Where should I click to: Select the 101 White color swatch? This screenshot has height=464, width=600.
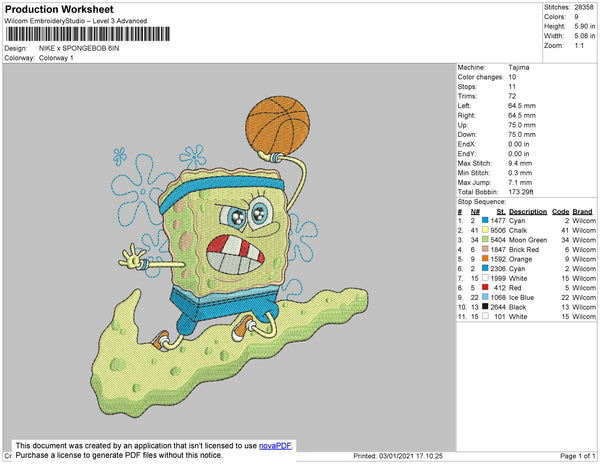pos(485,316)
